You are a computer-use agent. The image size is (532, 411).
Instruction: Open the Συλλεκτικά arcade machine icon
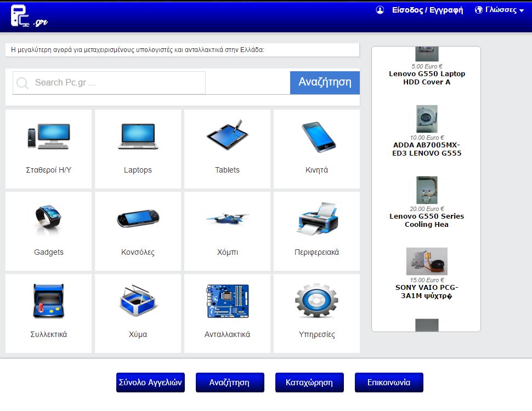pyautogui.click(x=48, y=301)
